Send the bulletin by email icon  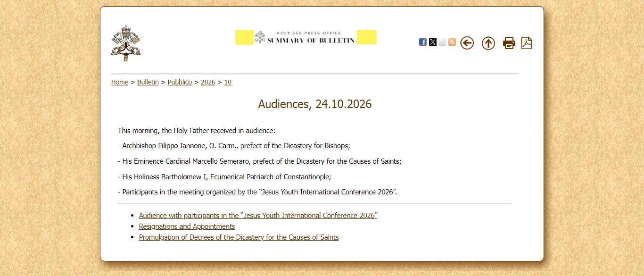(x=442, y=42)
